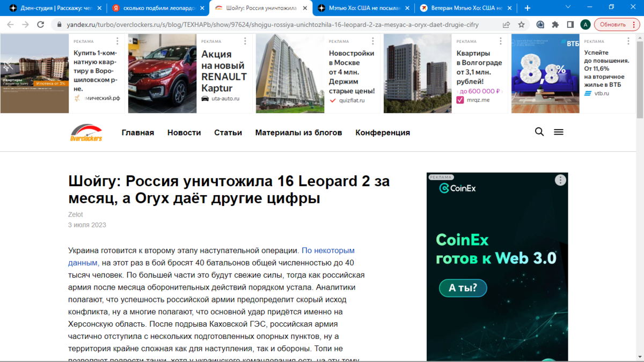The height and width of the screenshot is (362, 644).
Task: Click the site search magnifier icon
Action: 539,132
